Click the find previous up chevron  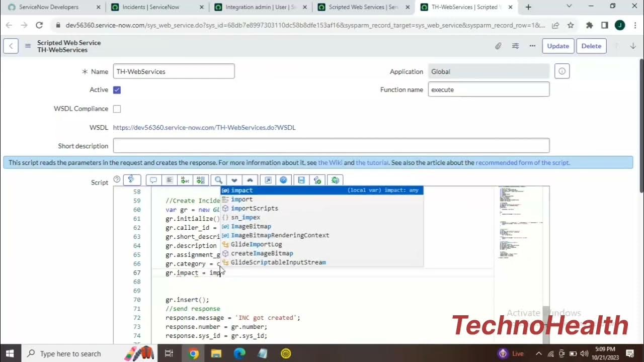[x=250, y=180]
